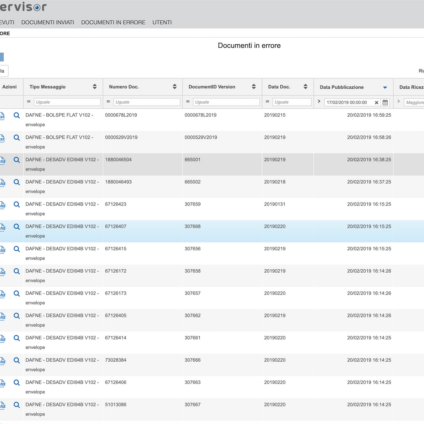Viewport: 424px width, 424px height.
Task: Sort by DocumentID Version column
Action: (254, 87)
